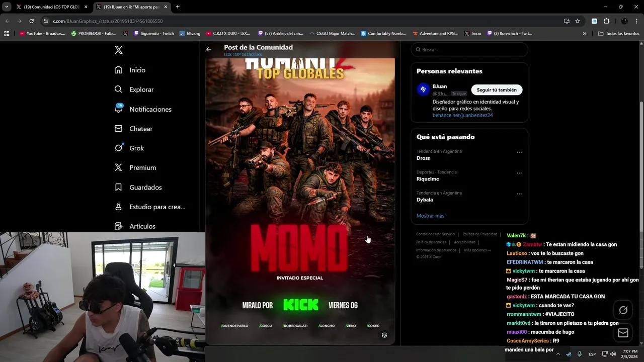Click the Buscar search field

[x=469, y=50]
